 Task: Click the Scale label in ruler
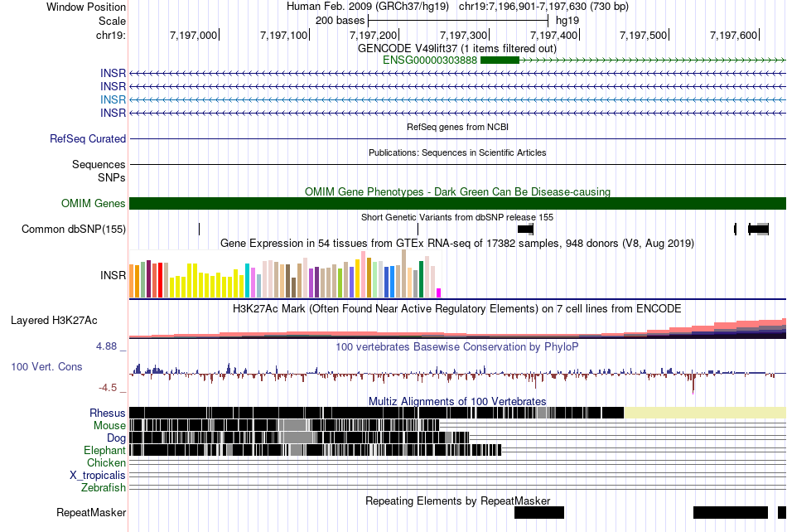click(x=112, y=21)
